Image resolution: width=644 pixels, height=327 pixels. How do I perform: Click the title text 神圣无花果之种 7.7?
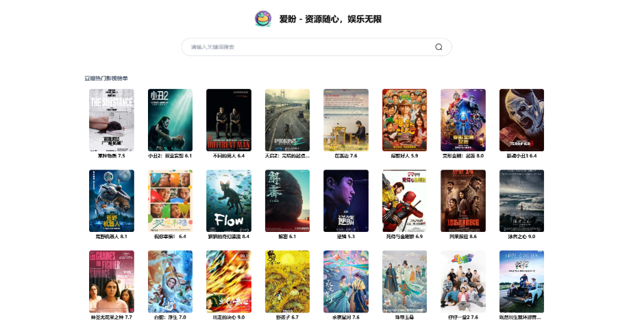(111, 317)
